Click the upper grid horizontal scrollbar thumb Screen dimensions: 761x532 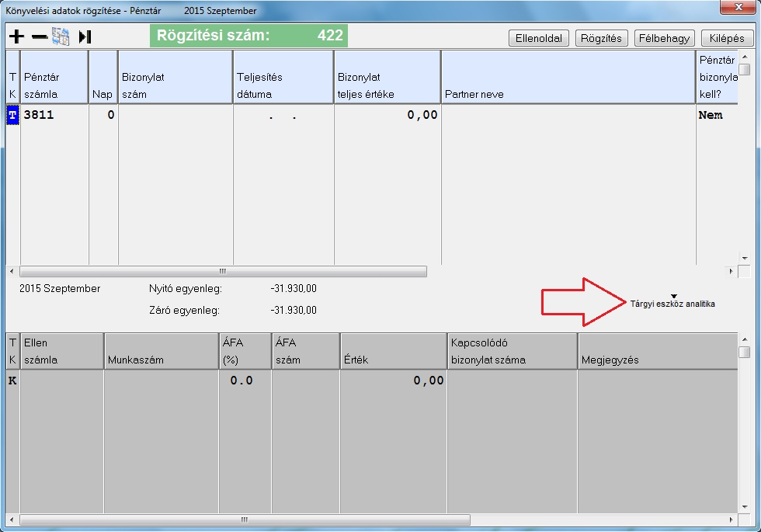click(x=223, y=272)
